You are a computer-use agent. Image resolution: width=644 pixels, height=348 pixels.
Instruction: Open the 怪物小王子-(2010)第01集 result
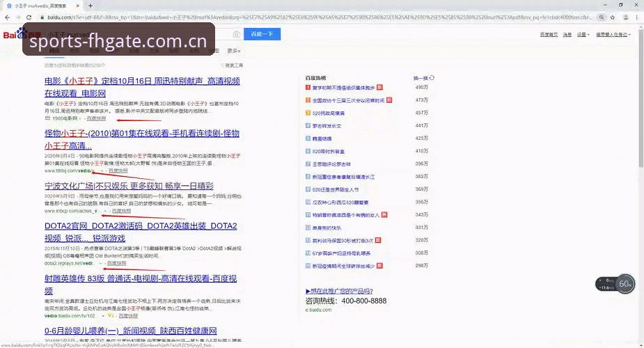pyautogui.click(x=142, y=139)
